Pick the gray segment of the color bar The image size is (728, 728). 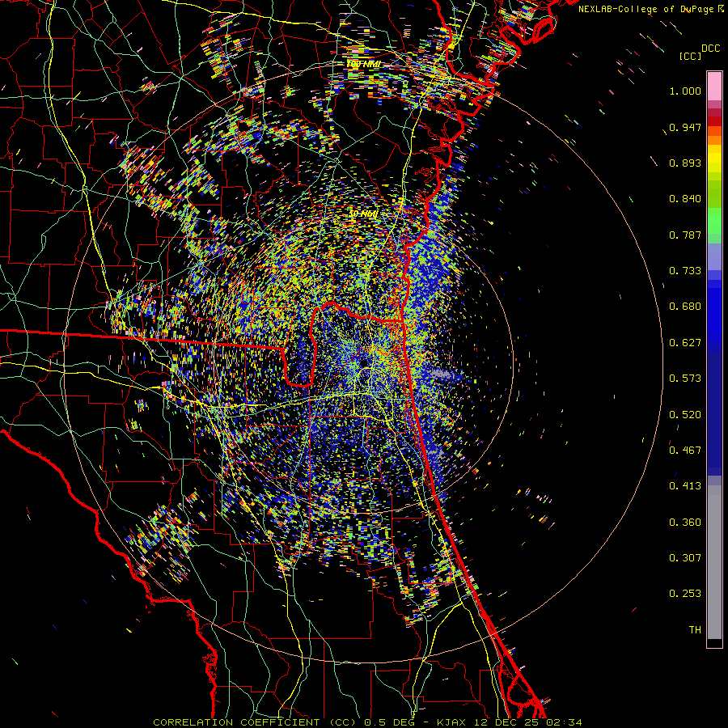[x=714, y=562]
